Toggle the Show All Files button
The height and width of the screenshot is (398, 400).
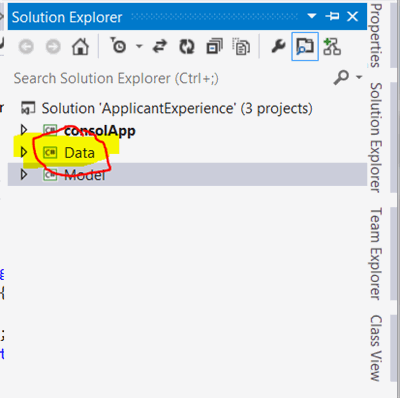(241, 46)
